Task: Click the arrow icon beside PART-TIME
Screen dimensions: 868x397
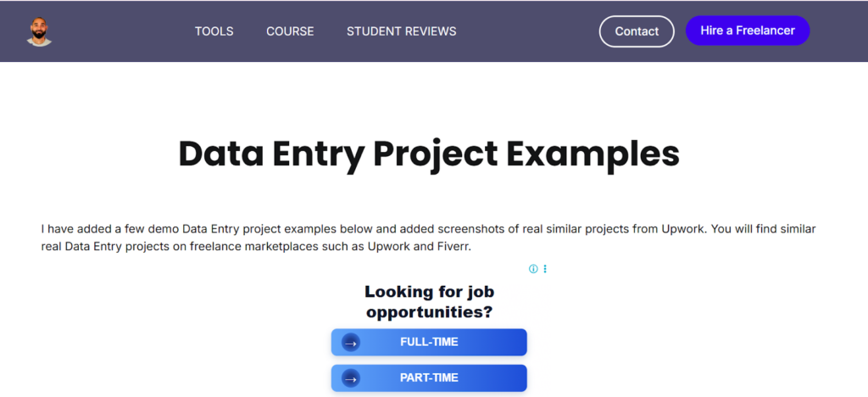Action: click(351, 378)
